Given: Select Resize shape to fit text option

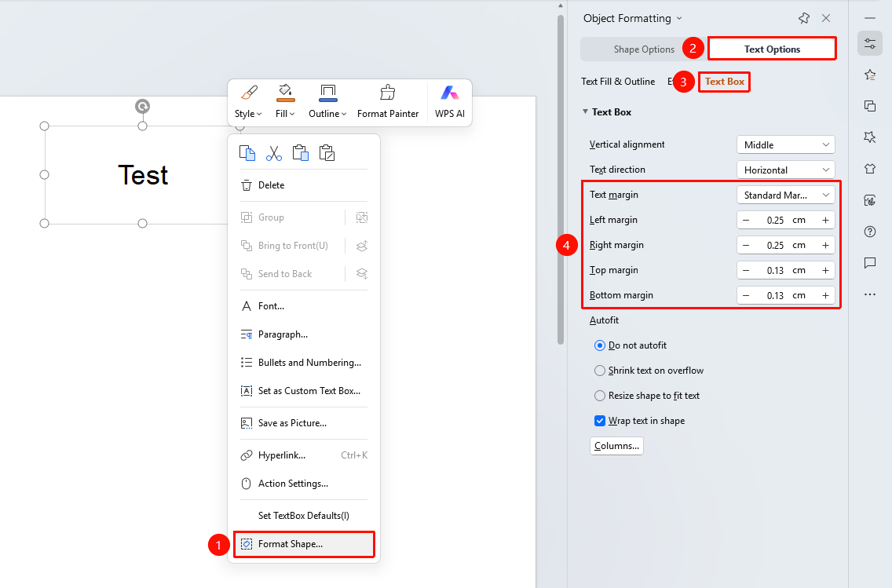Looking at the screenshot, I should click(x=600, y=395).
